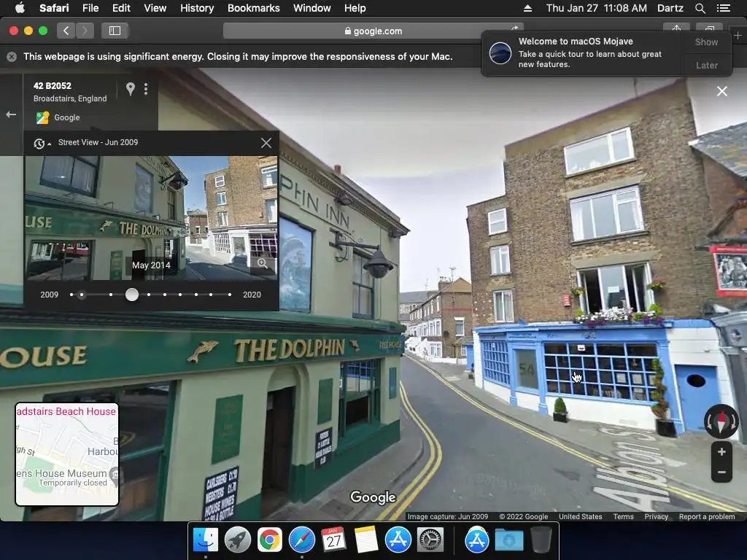The image size is (747, 560).
Task: Select the first timeline dot near 2009
Action: (71, 295)
